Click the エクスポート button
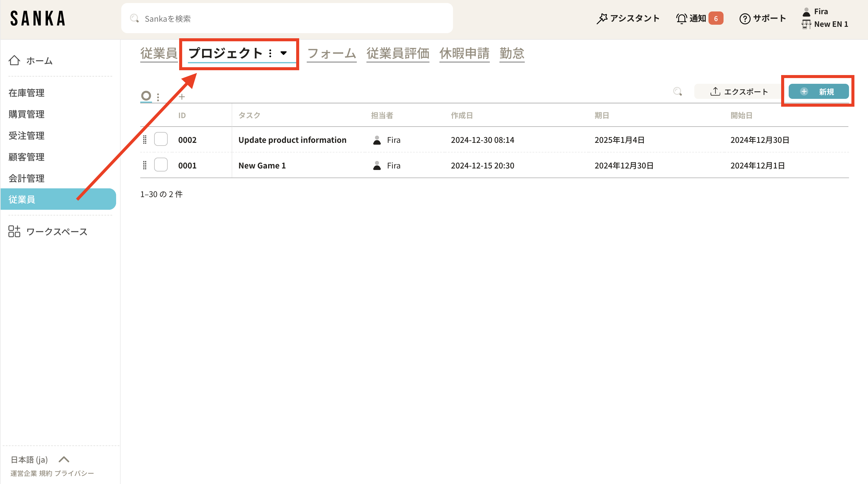This screenshot has height=484, width=868. 739,92
